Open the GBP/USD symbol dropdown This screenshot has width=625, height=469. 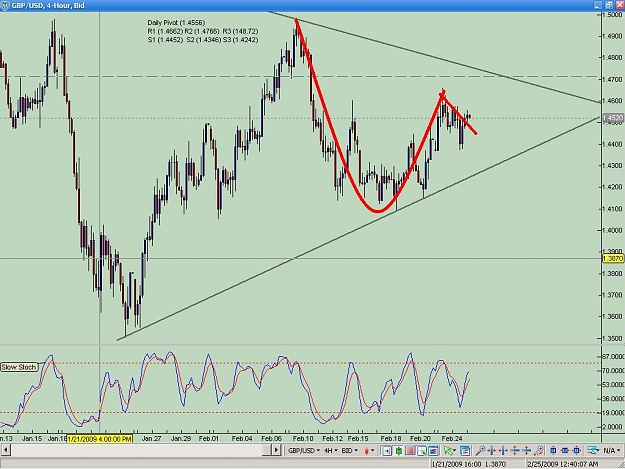(304, 451)
